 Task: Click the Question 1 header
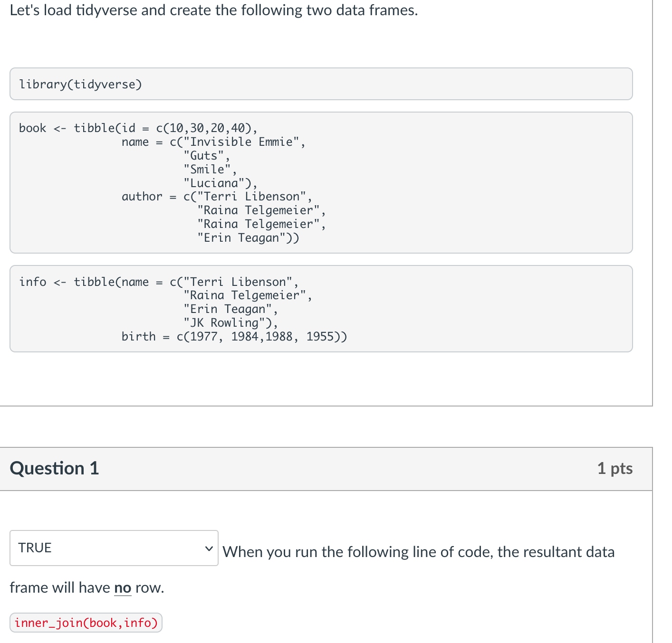(x=54, y=468)
